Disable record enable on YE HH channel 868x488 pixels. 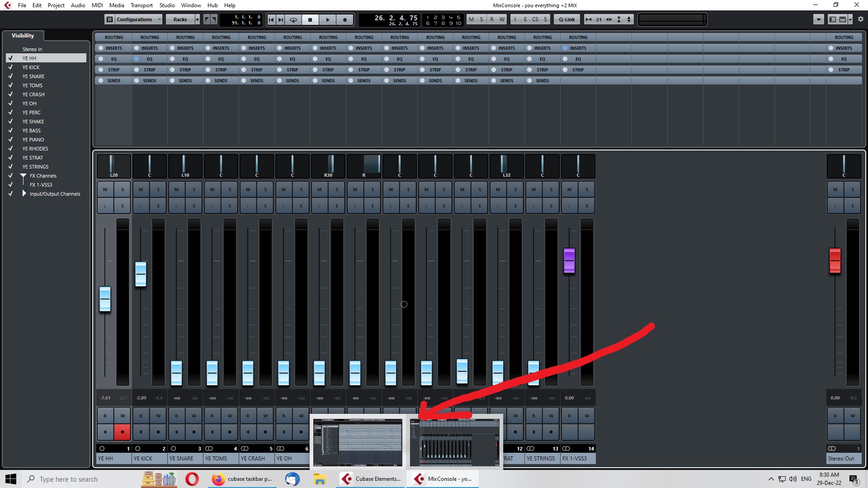pyautogui.click(x=122, y=432)
